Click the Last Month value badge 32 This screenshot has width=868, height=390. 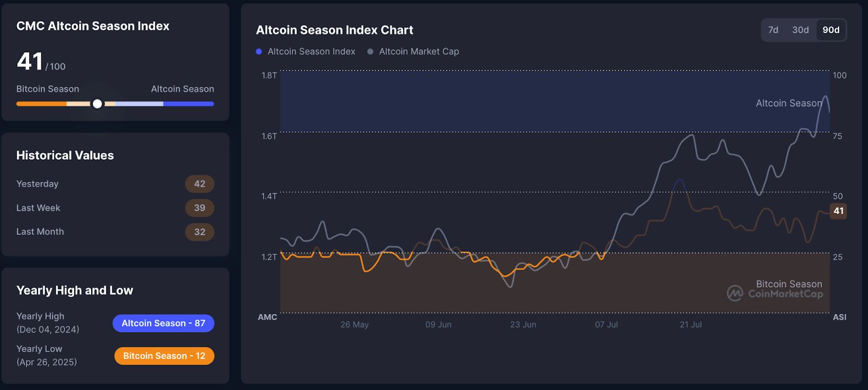click(200, 232)
